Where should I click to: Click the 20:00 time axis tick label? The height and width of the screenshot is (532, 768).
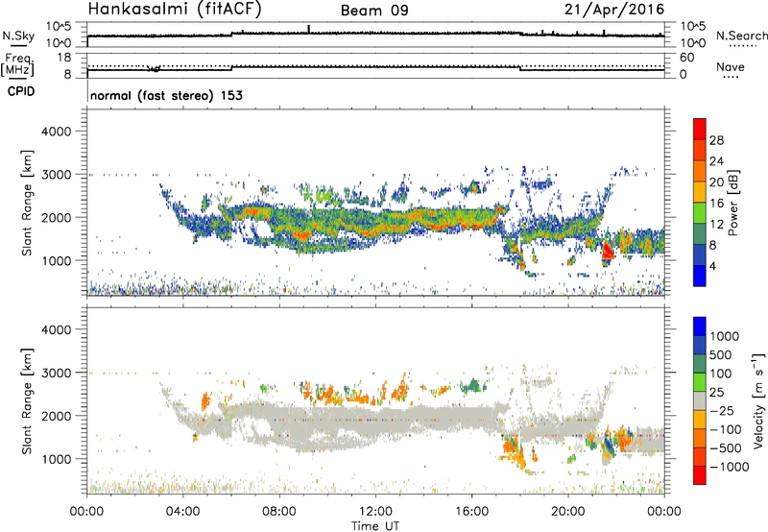point(568,512)
